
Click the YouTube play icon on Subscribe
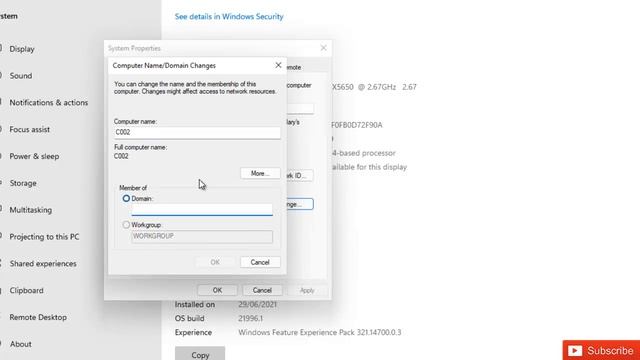575,351
